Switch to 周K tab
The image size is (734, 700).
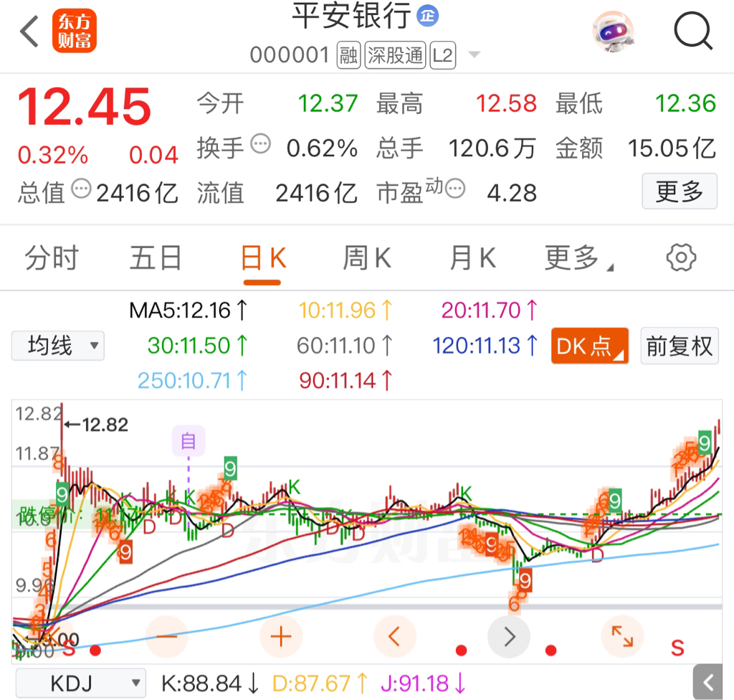367,258
